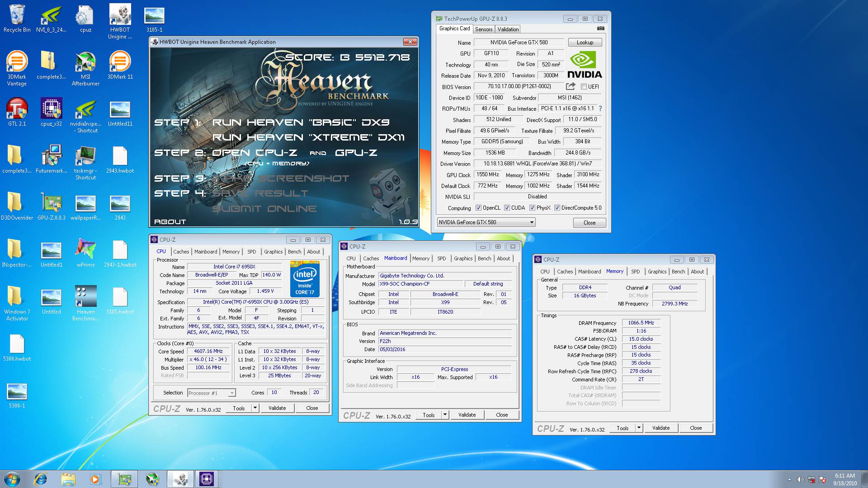Viewport: 868px width, 488px height.
Task: Launch HWBOT Unigine desktop shortcut
Action: [120, 21]
